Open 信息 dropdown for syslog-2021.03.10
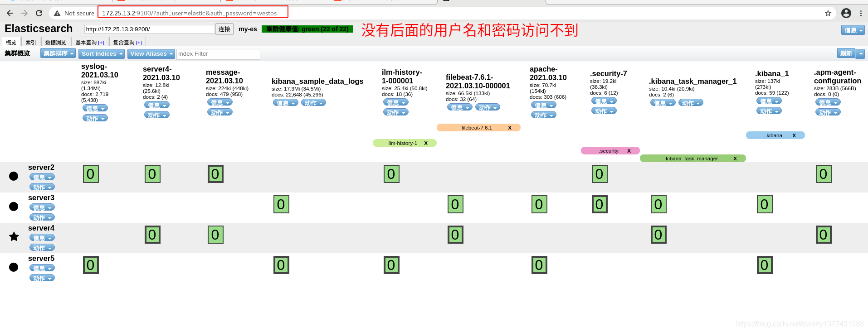The height and width of the screenshot is (332, 868). [x=95, y=108]
